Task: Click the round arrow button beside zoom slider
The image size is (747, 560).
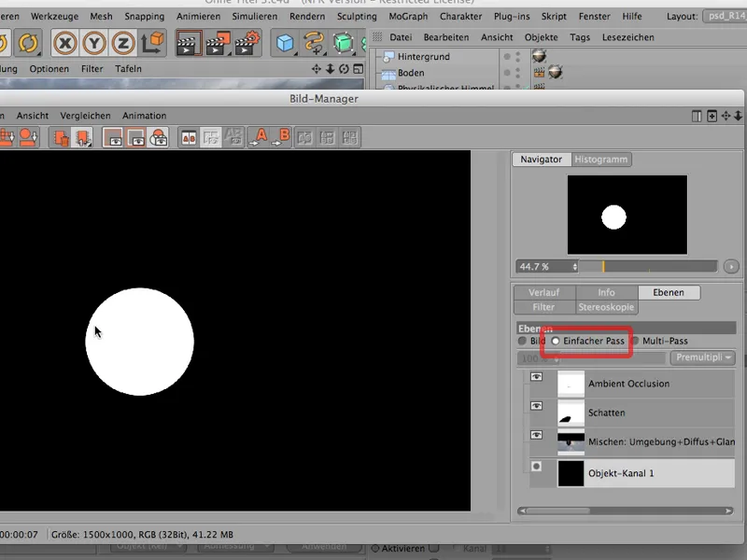Action: click(731, 267)
